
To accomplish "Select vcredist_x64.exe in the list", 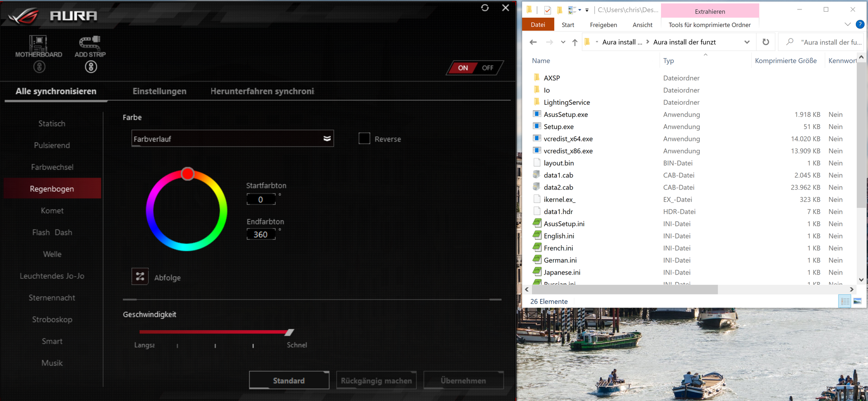I will (x=568, y=139).
